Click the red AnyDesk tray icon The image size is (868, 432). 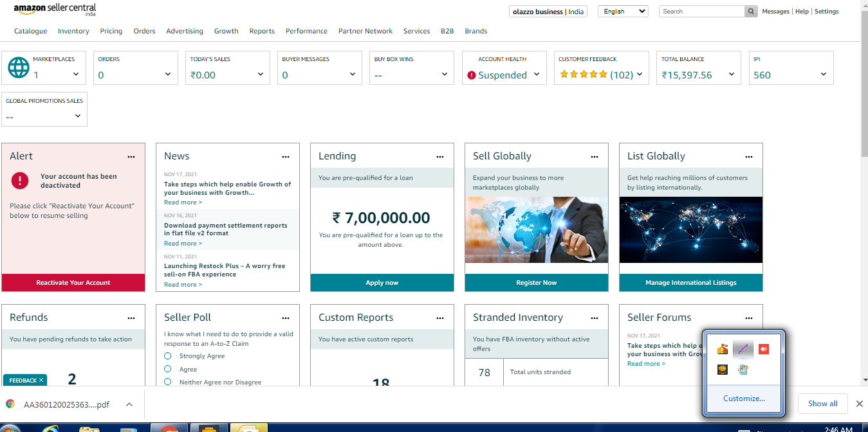coord(764,349)
